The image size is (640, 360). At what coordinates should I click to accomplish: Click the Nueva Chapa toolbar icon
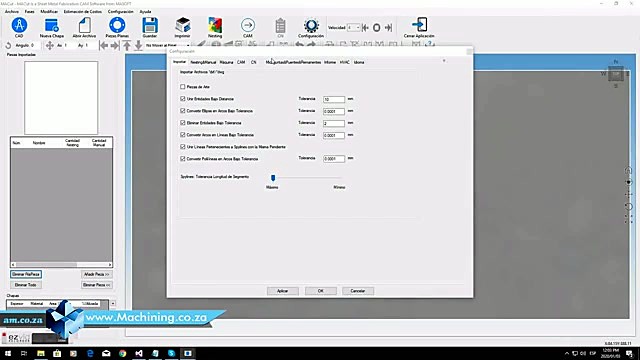pyautogui.click(x=52, y=25)
